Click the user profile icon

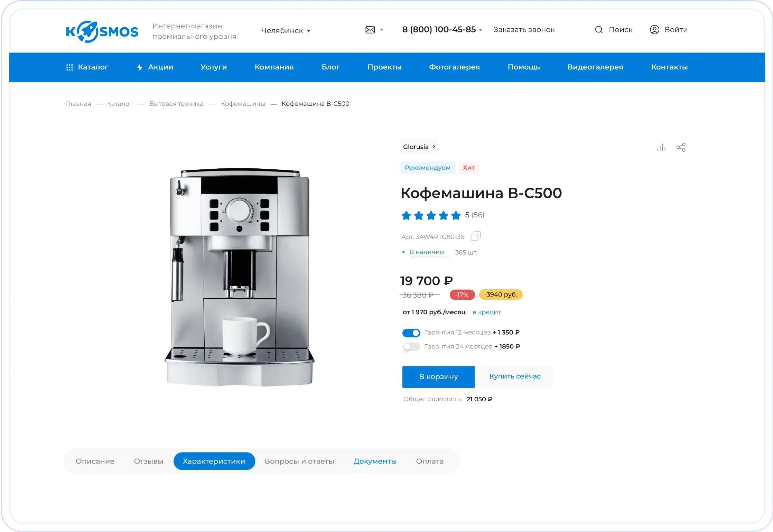pos(654,30)
